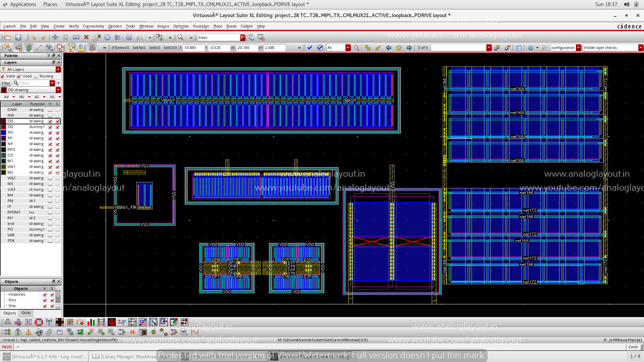The image size is (644, 362).
Task: Click the hierarchy tree icon in bottom toolbar
Action: click(x=7, y=322)
